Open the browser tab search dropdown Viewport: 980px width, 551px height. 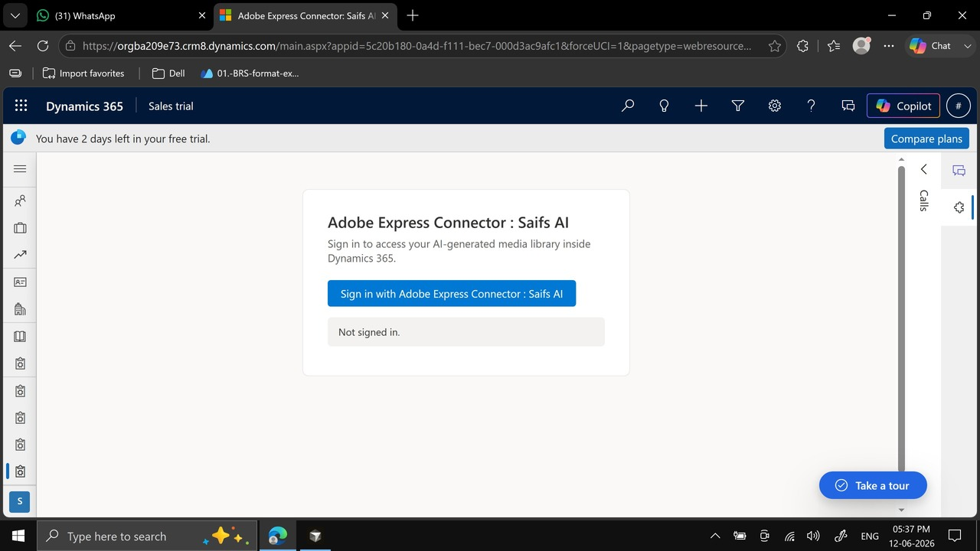15,15
